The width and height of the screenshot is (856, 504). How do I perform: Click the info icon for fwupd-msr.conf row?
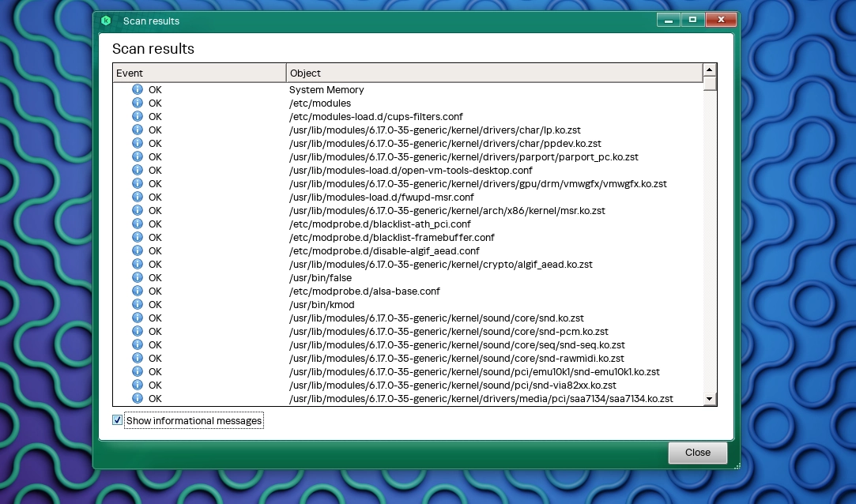(138, 197)
